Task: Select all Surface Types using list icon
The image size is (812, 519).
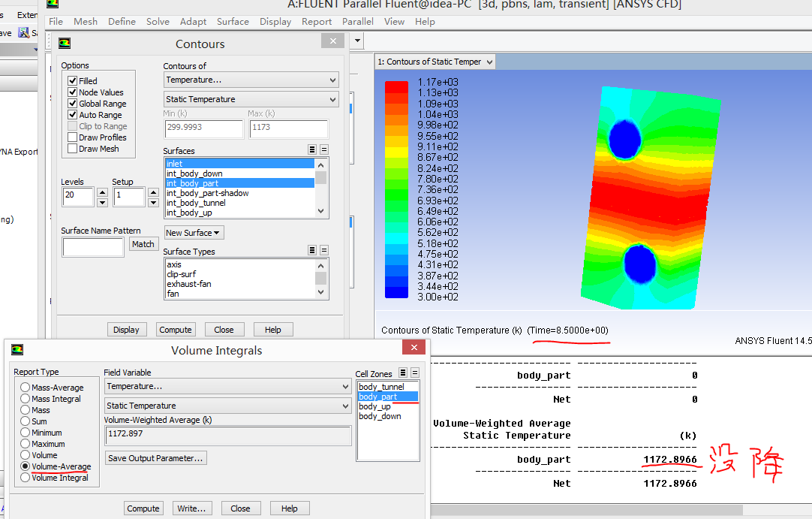Action: 312,251
